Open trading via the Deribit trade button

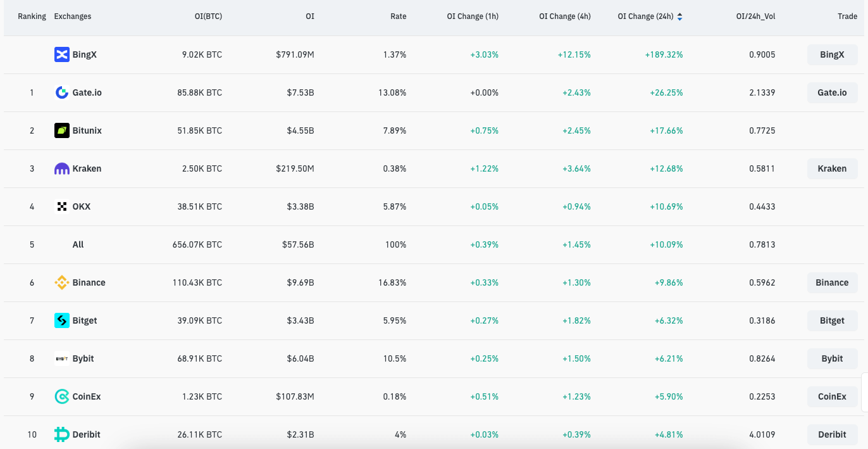pos(832,434)
